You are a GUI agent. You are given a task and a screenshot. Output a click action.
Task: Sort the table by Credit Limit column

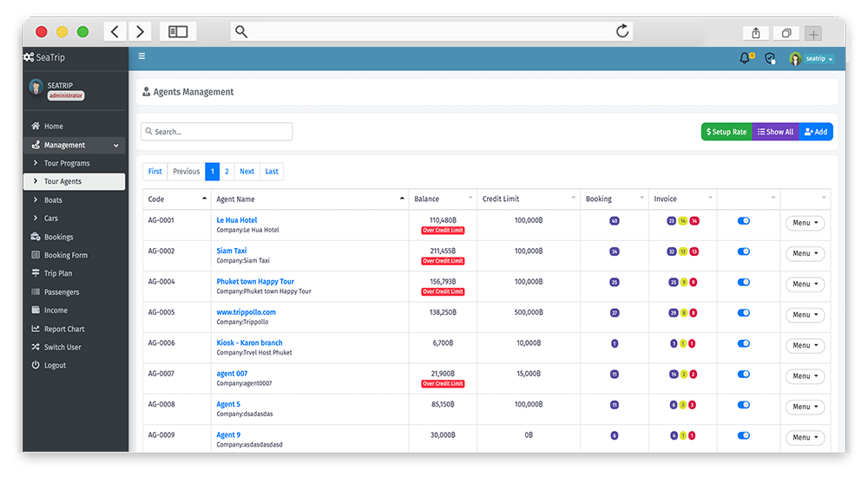[x=528, y=199]
